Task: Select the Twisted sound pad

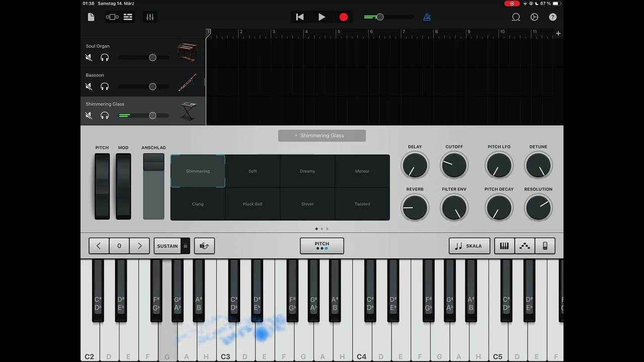Action: (x=362, y=204)
